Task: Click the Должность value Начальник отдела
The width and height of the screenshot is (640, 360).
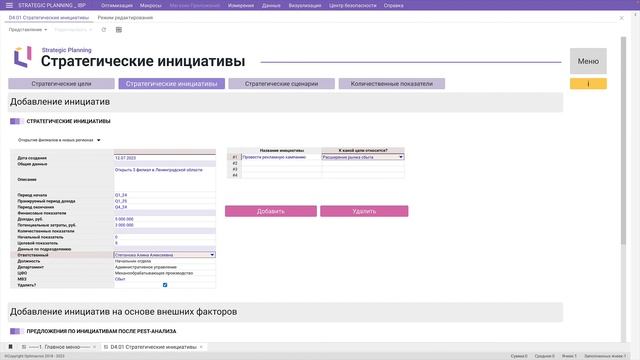Action: pyautogui.click(x=164, y=261)
